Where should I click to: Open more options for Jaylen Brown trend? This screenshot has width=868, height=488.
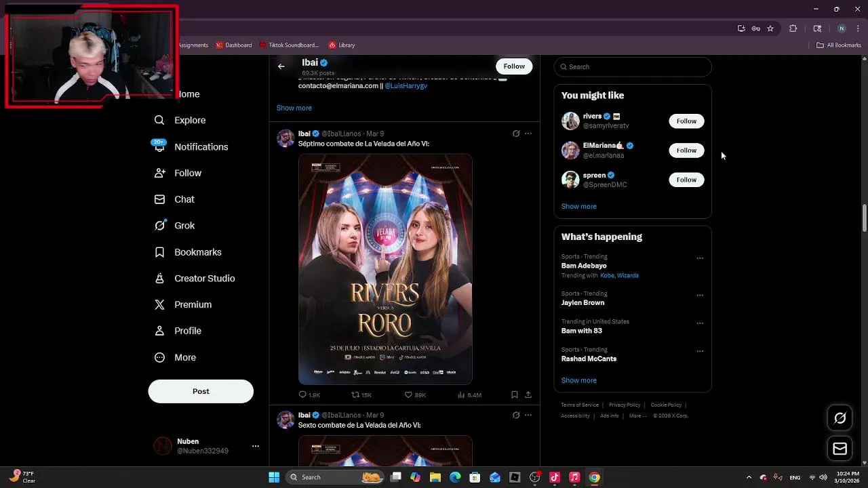tap(700, 296)
